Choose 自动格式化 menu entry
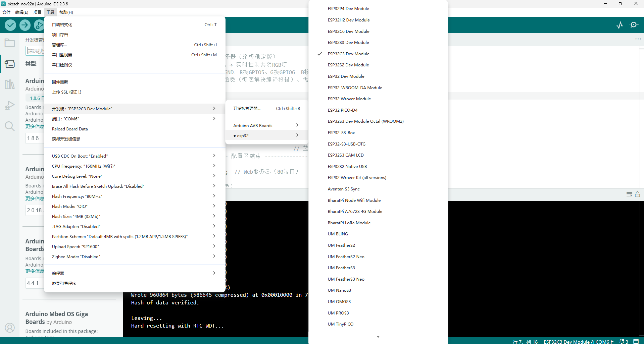Viewport: 644px width, 344px height. pyautogui.click(x=135, y=25)
